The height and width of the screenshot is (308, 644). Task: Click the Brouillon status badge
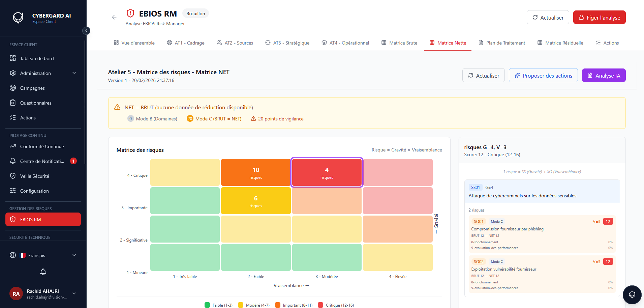point(195,13)
